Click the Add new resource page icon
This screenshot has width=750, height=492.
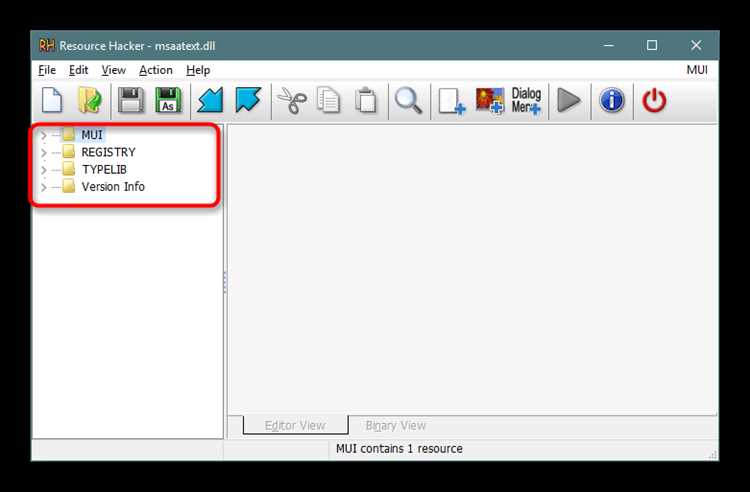click(452, 101)
